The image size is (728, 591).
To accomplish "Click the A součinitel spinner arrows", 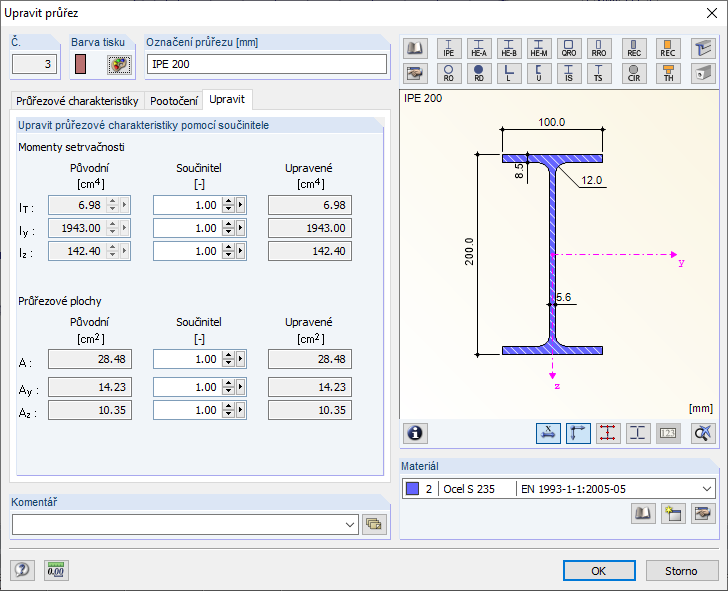I will tap(228, 359).
